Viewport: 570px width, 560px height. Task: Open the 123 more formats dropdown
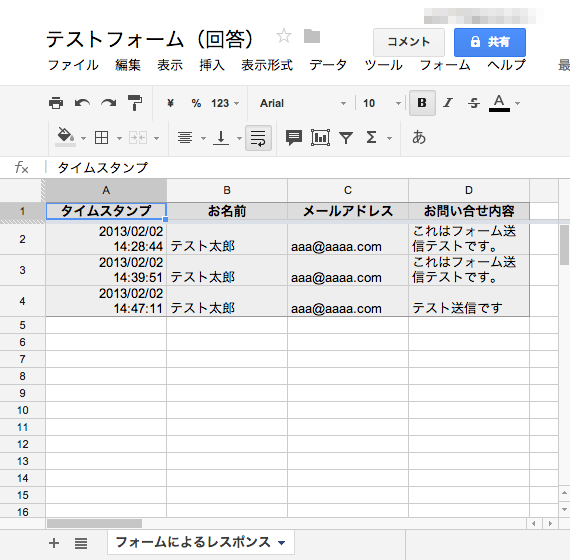click(x=225, y=103)
